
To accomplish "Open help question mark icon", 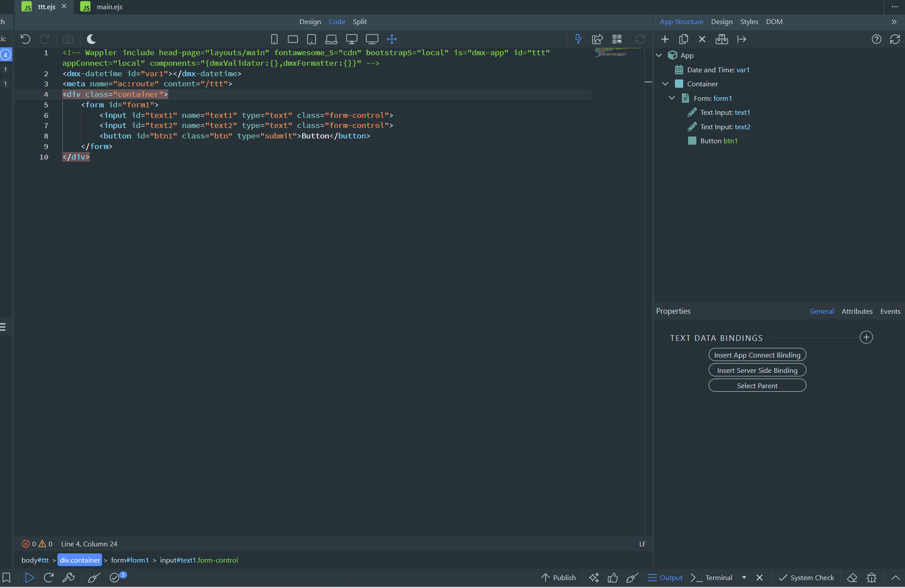I will point(877,39).
